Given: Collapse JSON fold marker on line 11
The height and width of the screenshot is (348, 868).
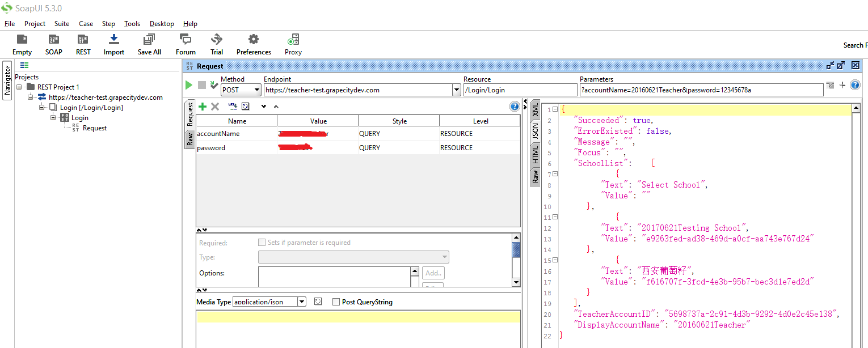Looking at the screenshot, I should click(x=555, y=217).
